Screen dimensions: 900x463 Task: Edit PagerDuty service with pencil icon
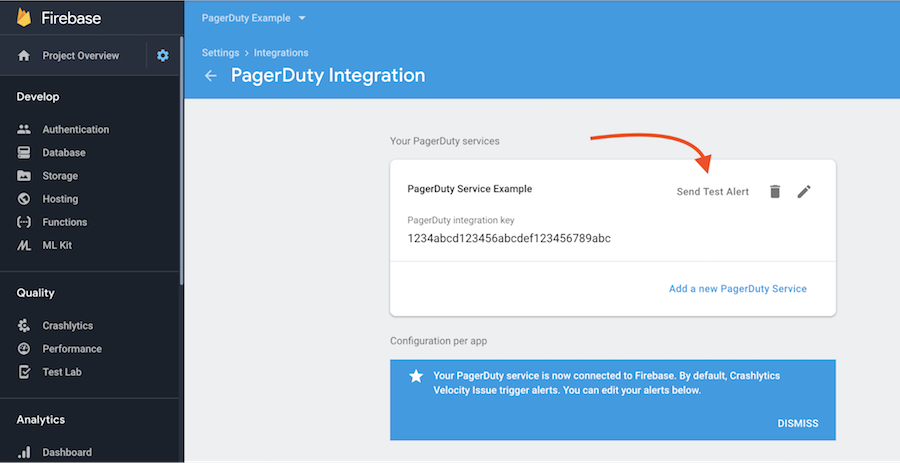click(804, 191)
